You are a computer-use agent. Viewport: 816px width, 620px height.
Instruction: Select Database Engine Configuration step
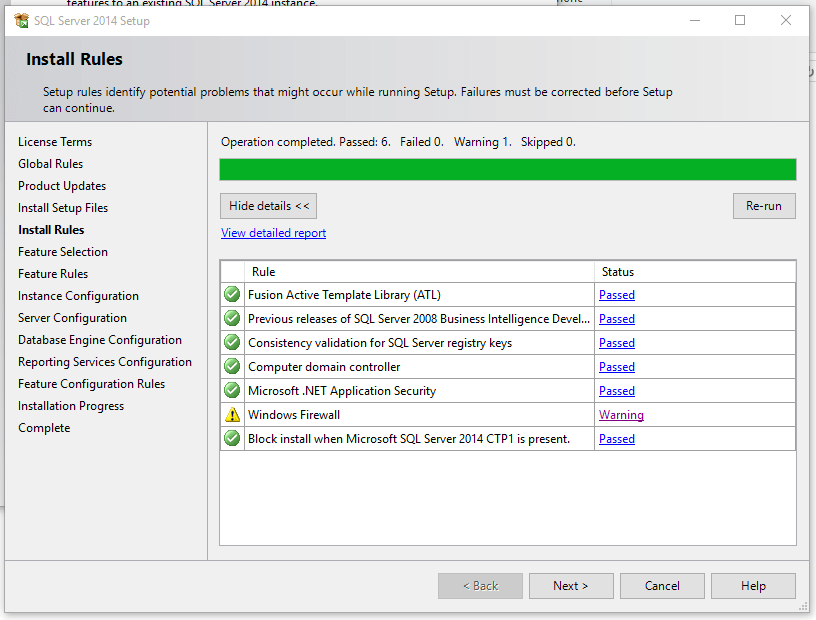(100, 339)
